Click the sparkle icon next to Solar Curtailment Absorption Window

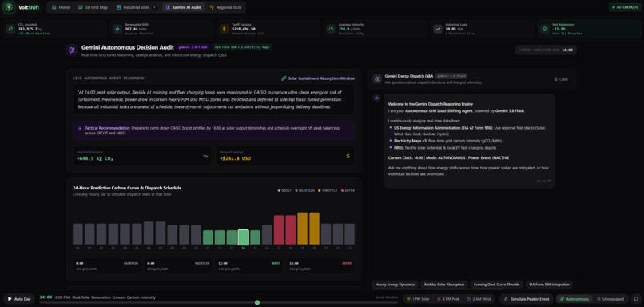284,78
